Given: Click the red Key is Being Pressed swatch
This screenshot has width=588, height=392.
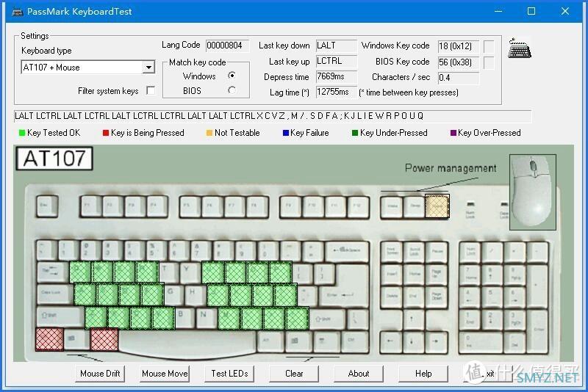Looking at the screenshot, I should tap(106, 133).
